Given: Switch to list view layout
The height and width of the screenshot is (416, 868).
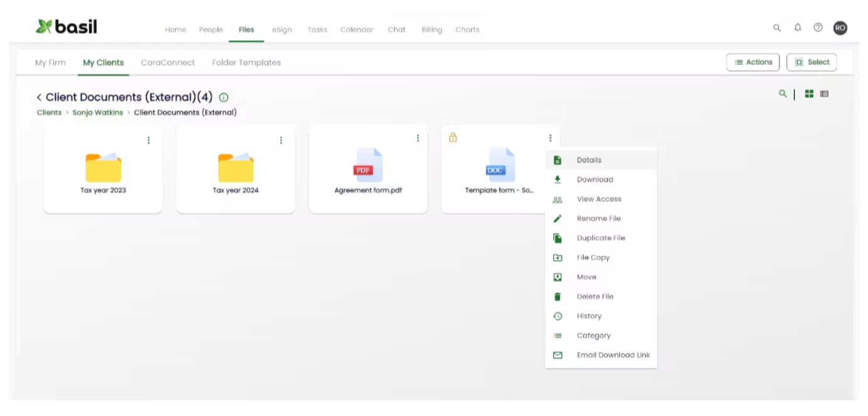Looking at the screenshot, I should 824,93.
